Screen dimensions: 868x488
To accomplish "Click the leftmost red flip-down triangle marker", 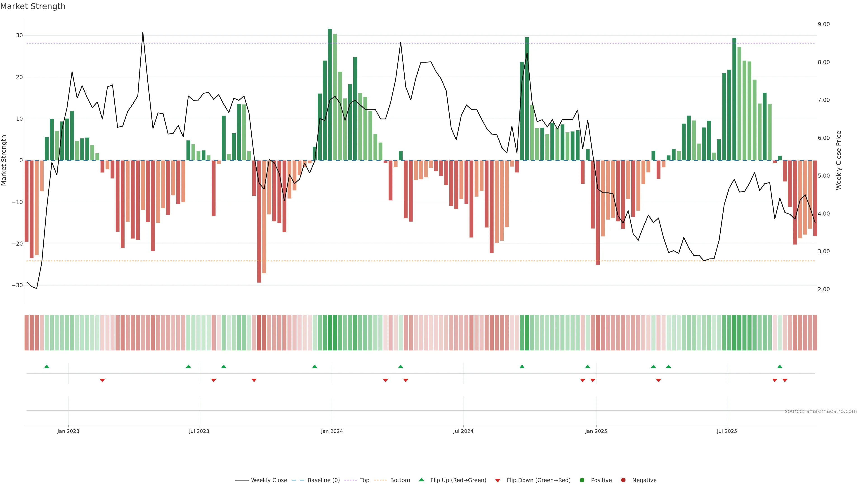I will 102,380.
